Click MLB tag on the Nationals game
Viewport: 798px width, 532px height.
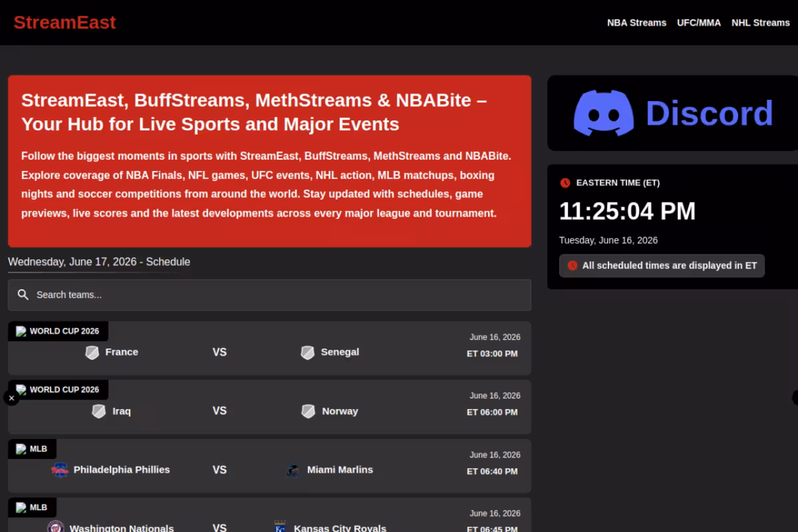(x=32, y=507)
